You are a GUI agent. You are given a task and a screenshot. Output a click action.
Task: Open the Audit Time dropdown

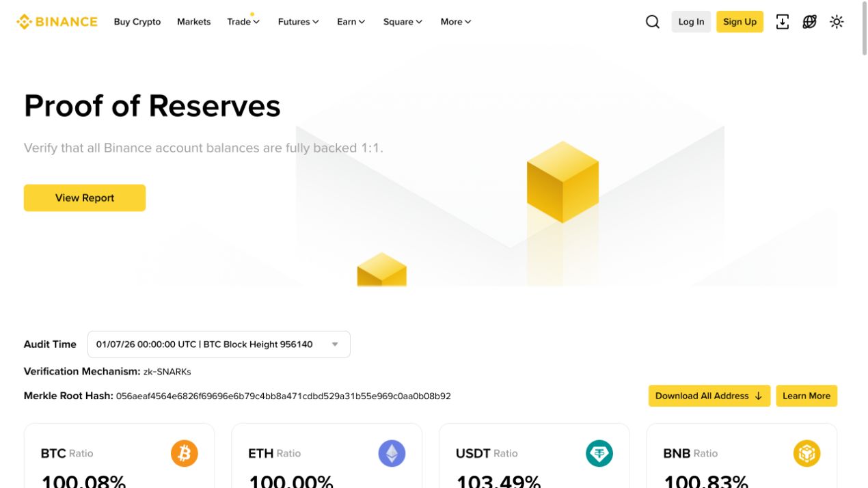click(x=219, y=344)
